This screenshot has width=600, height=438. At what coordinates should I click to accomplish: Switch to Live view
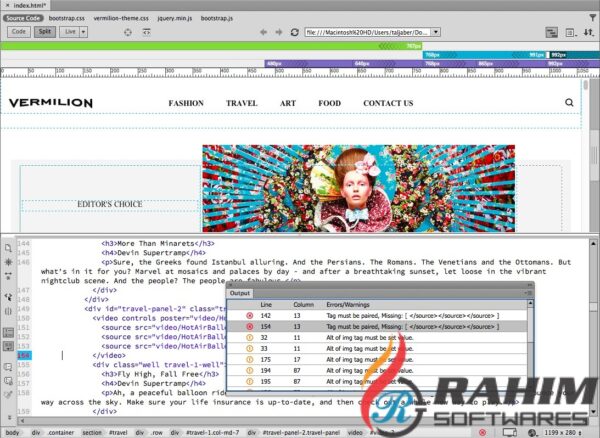pyautogui.click(x=70, y=32)
